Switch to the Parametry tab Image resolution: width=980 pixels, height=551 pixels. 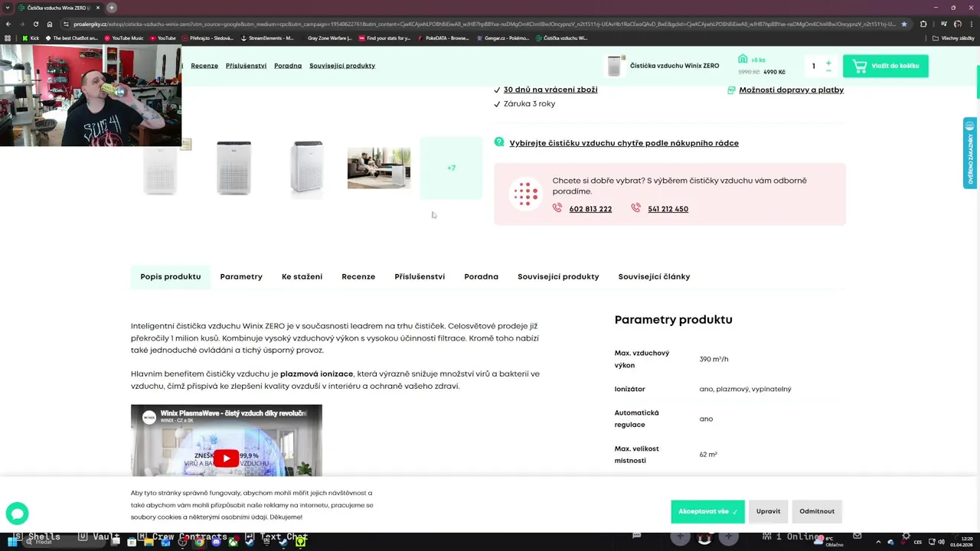tap(241, 276)
